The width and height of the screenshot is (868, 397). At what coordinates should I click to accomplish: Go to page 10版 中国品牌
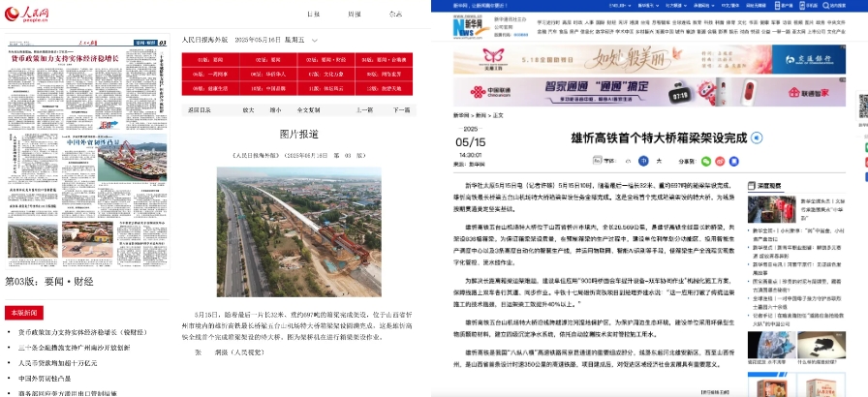click(x=268, y=88)
